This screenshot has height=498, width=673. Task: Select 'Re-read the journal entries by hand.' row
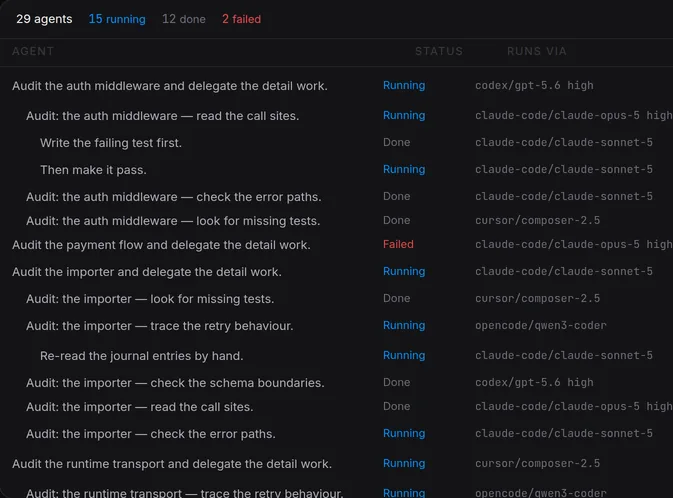tap(336, 355)
